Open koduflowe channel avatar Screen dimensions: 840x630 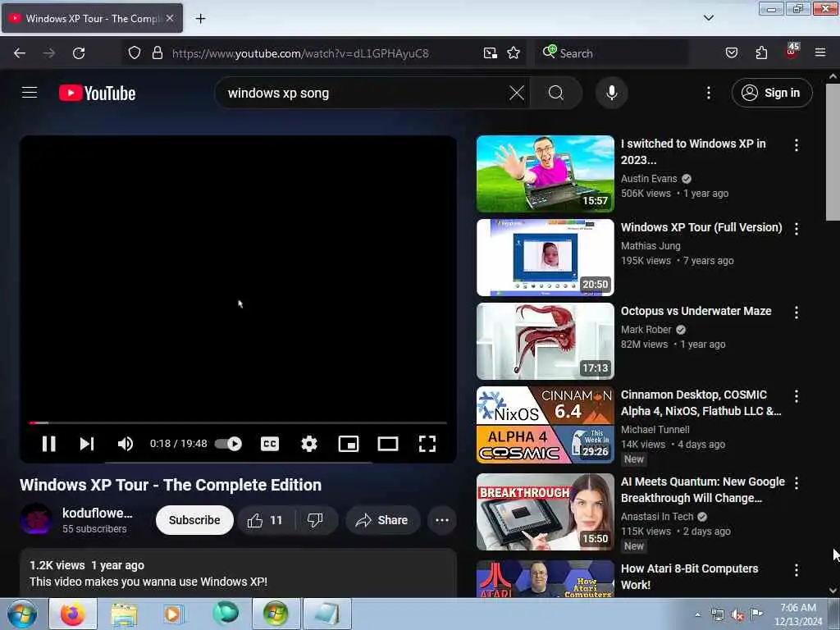(36, 519)
